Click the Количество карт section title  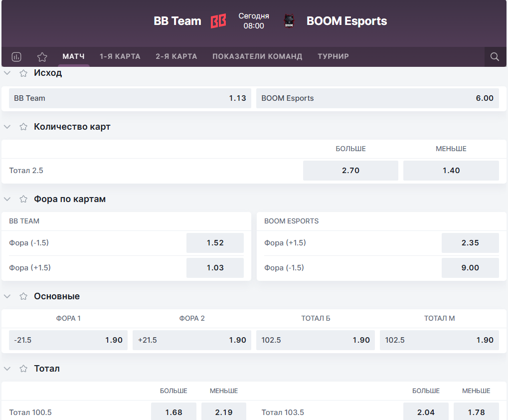tap(72, 127)
